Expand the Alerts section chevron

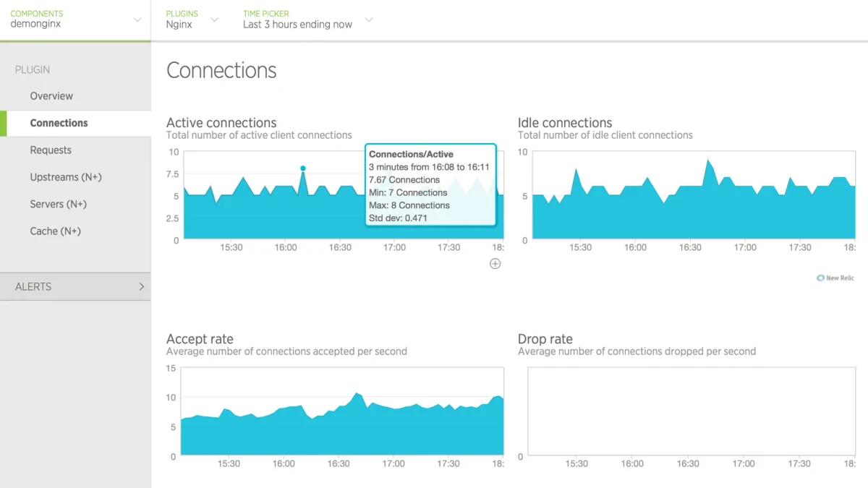click(141, 287)
